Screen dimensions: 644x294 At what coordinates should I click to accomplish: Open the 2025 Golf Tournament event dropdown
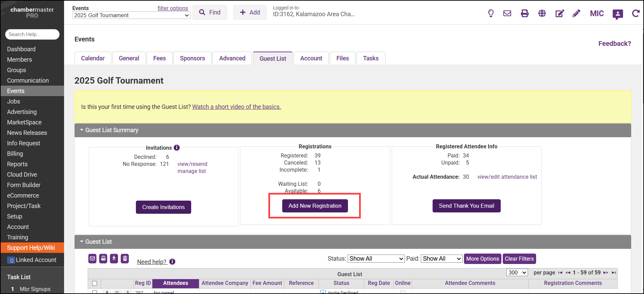coord(131,16)
